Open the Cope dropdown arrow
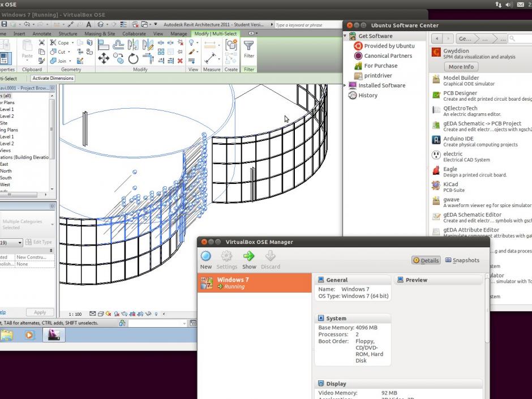The width and height of the screenshot is (532, 399). pyautogui.click(x=74, y=43)
